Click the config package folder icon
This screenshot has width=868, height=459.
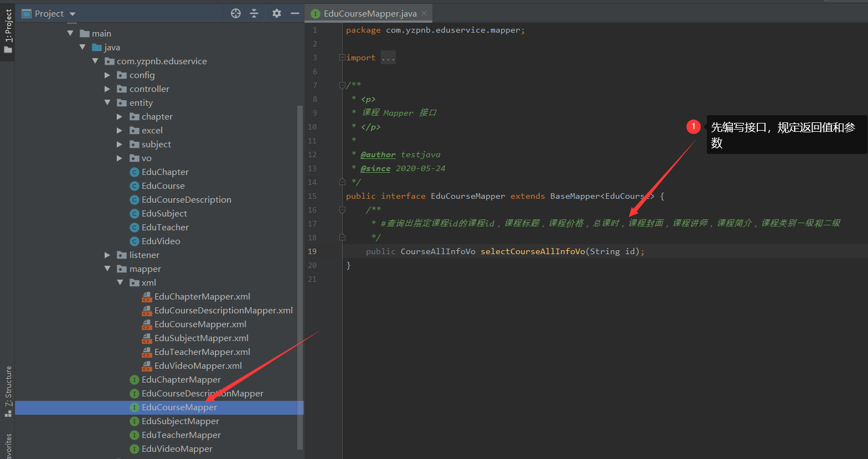[122, 75]
